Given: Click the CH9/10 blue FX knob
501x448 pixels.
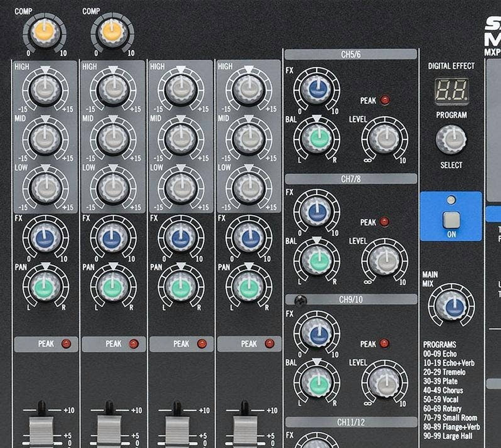Looking at the screenshot, I should (x=317, y=333).
